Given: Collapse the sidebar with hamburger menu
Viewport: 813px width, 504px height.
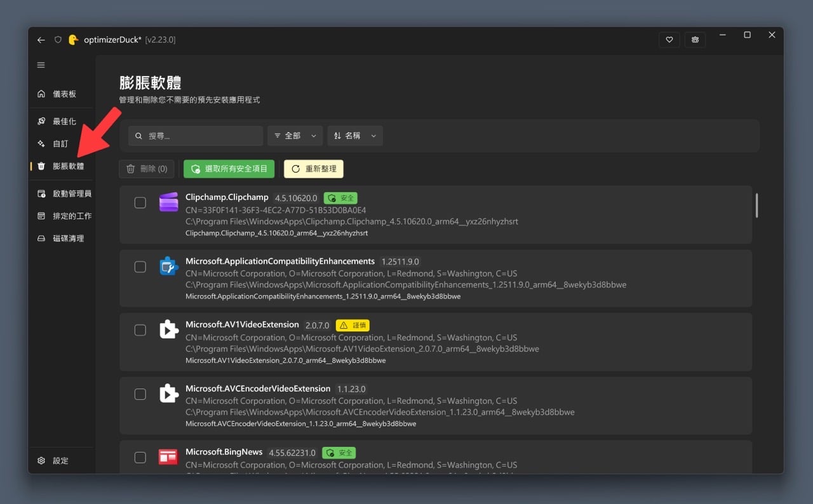Looking at the screenshot, I should coord(41,65).
